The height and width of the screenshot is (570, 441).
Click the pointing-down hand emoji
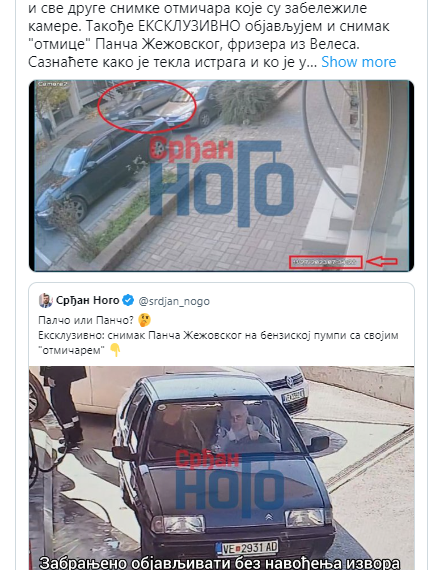[115, 350]
